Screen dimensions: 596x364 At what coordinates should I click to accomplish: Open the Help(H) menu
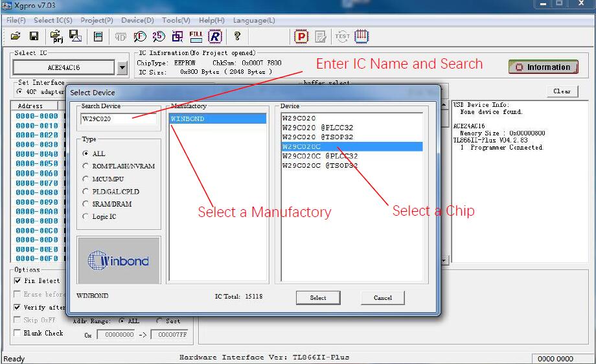tap(212, 20)
